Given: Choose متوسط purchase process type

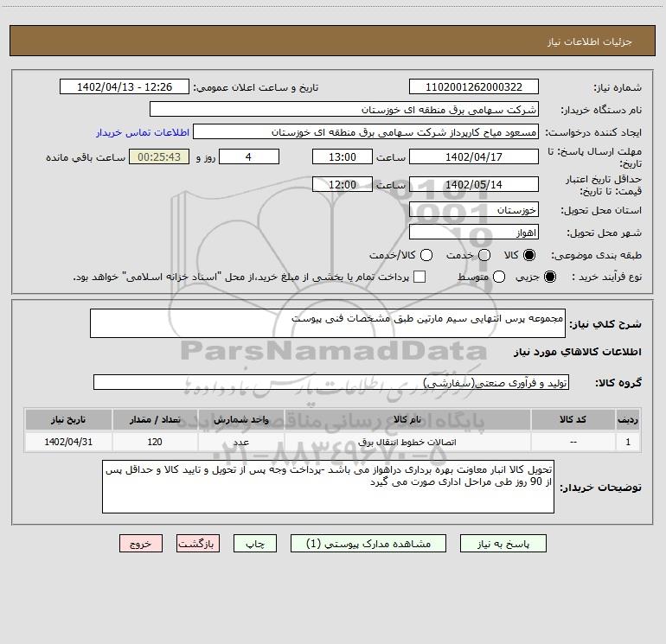Looking at the screenshot, I should [x=499, y=277].
